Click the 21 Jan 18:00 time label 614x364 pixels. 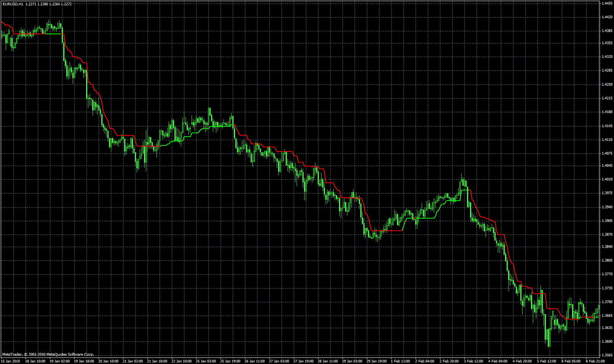tap(157, 361)
